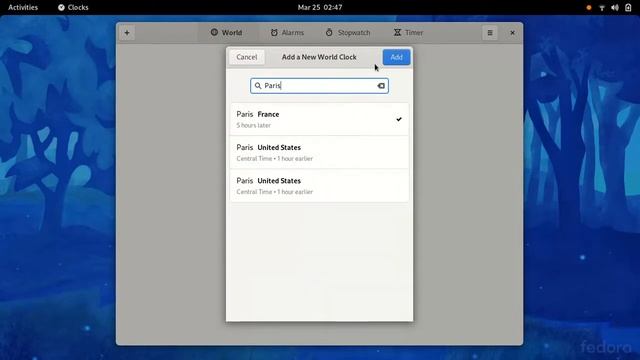640x360 pixels.
Task: Open the battery indicator in top bar
Action: [628, 7]
